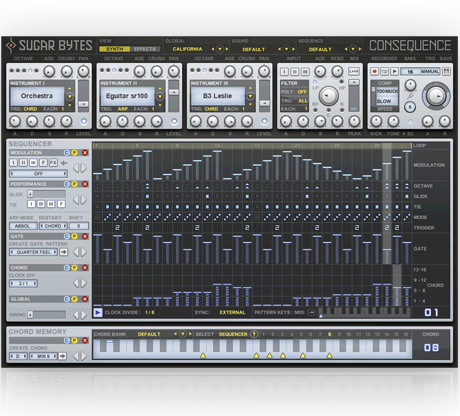Screen dimensions: 460x416
Task: Toggle Instrument I level blue button
Action: pyautogui.click(x=84, y=121)
